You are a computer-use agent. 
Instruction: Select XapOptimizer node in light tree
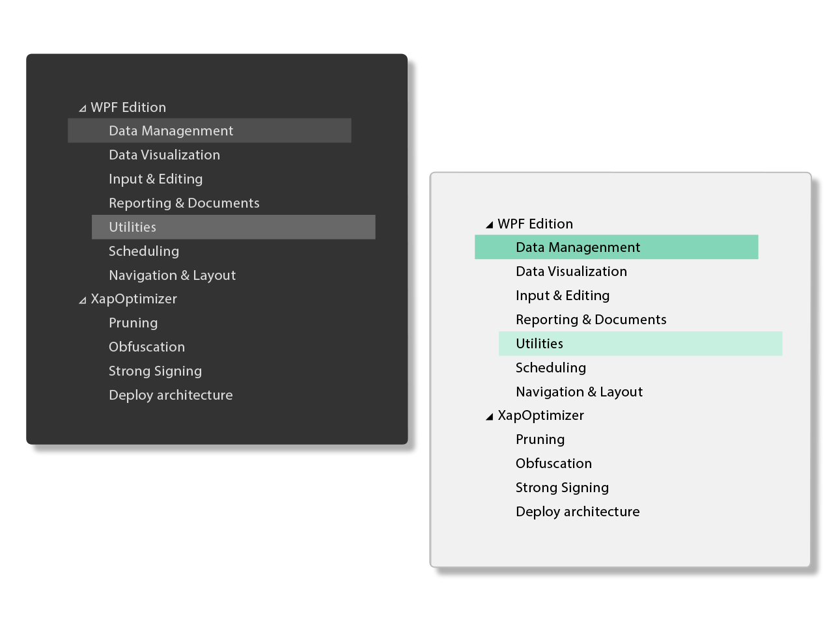tap(541, 415)
